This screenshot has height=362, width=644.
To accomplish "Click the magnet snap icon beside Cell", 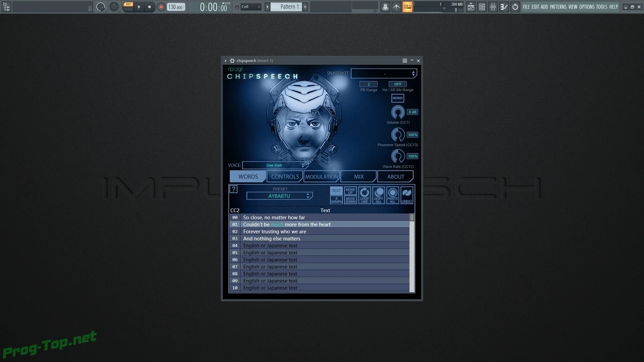I will pyautogui.click(x=236, y=7).
